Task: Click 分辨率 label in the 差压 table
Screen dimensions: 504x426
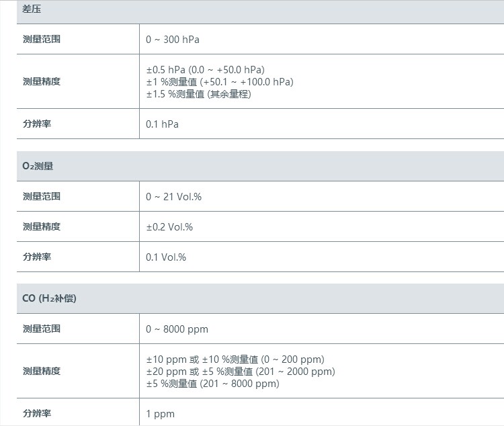Action: [x=37, y=124]
